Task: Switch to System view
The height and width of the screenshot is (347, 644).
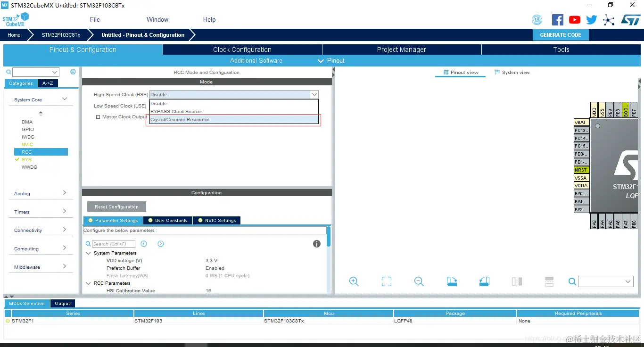Action: pyautogui.click(x=512, y=73)
